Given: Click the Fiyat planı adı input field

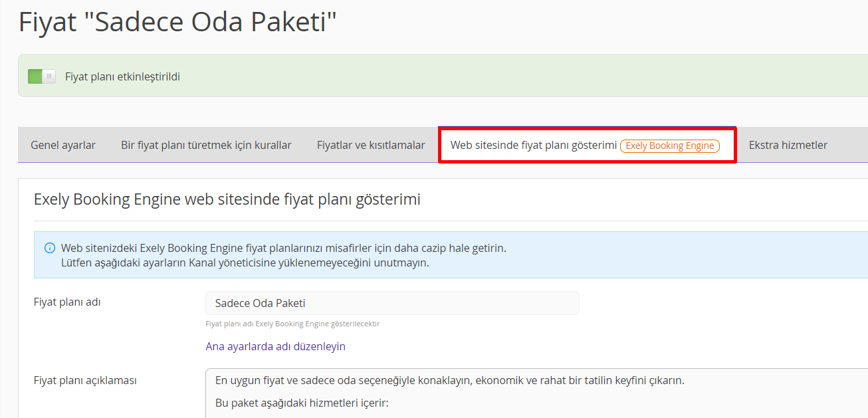Looking at the screenshot, I should coord(392,303).
